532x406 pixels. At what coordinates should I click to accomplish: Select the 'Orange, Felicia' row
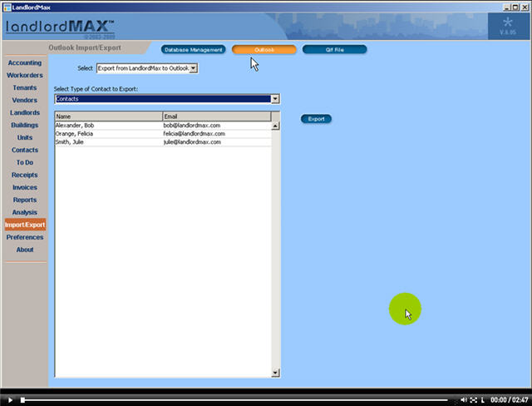pos(163,134)
